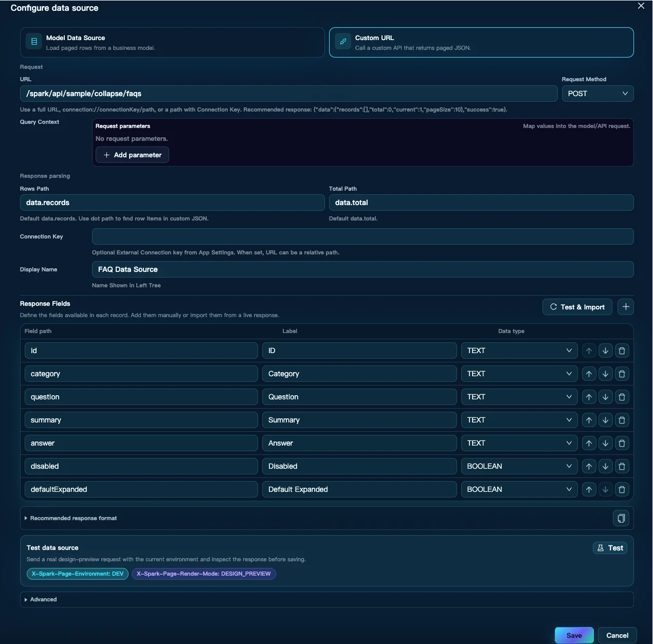Move the question field up
653x644 pixels.
[x=589, y=397]
